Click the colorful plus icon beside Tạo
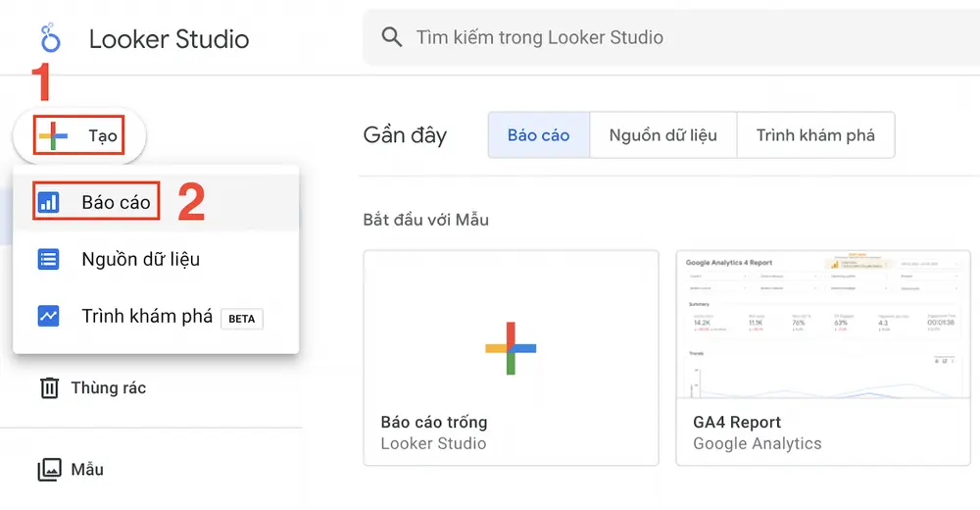Viewport: 980px width, 510px height. pyautogui.click(x=53, y=135)
